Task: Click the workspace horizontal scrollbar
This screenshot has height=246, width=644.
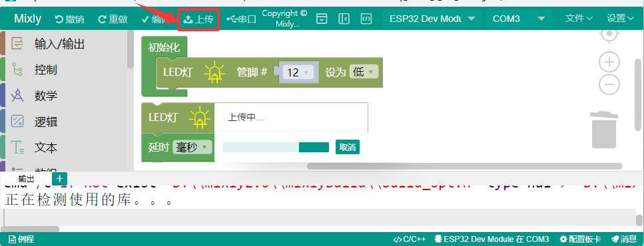Action: (464, 166)
